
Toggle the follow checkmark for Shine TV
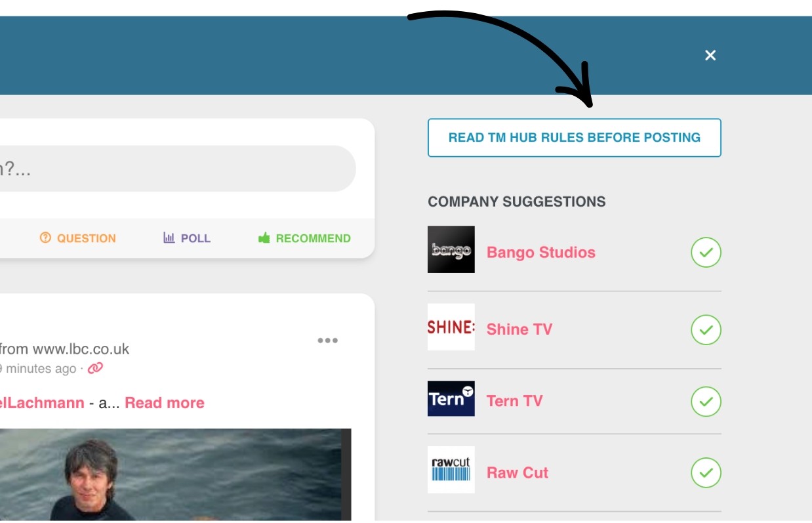pyautogui.click(x=706, y=329)
